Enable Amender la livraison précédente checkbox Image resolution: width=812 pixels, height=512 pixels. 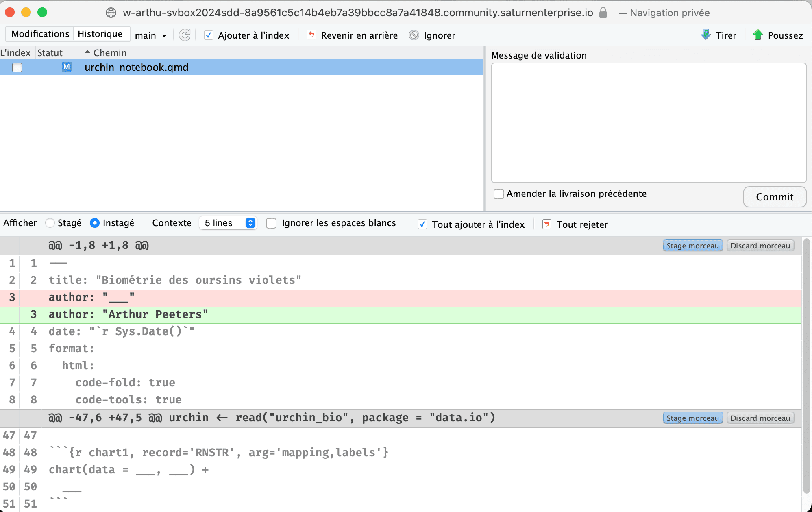(499, 194)
